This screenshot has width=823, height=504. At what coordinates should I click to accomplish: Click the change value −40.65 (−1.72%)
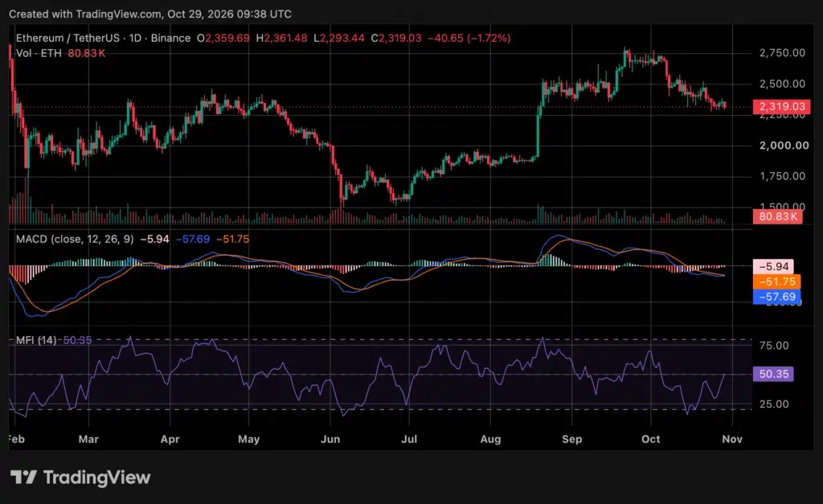[x=469, y=38]
